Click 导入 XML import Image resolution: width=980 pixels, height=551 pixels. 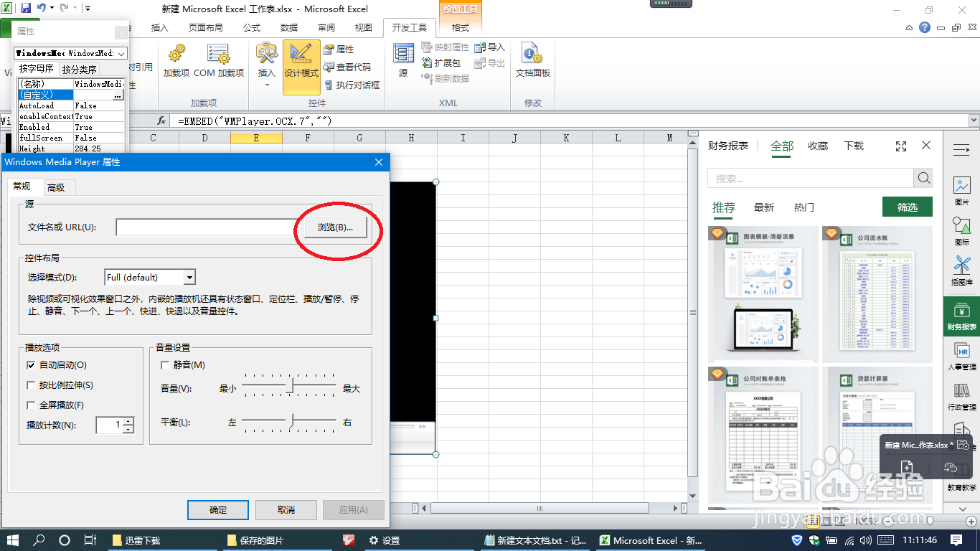tap(490, 47)
